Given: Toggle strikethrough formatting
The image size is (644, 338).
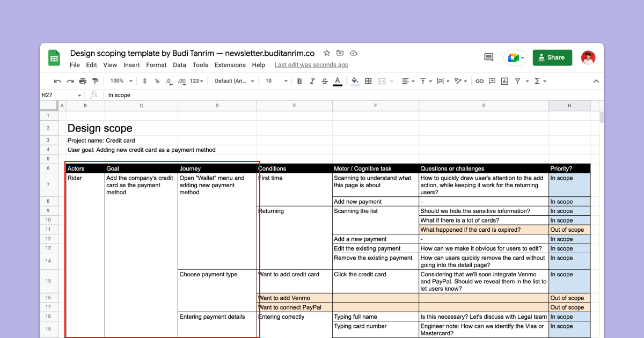Looking at the screenshot, I should tap(325, 80).
